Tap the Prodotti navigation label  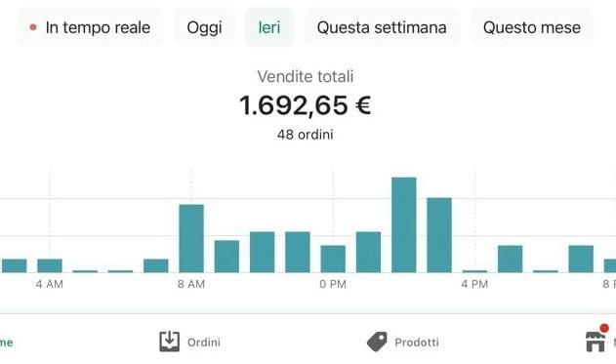coord(417,343)
